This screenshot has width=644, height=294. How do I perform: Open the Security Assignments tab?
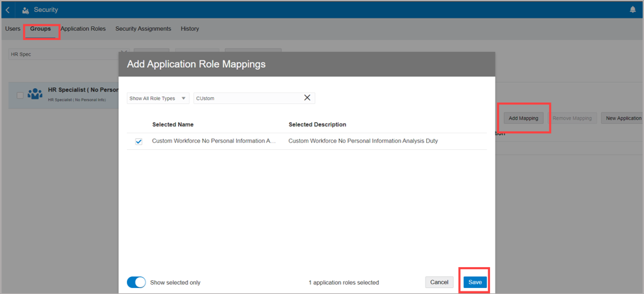click(x=143, y=29)
